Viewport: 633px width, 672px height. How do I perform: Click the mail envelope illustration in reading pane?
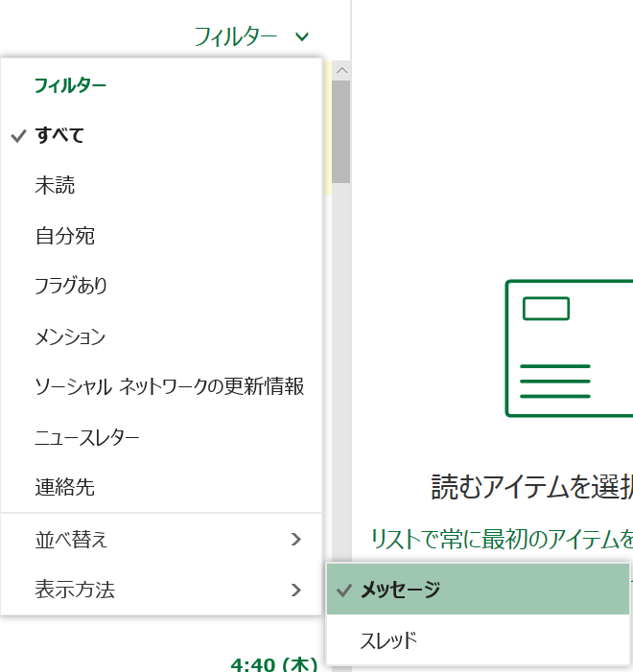569,348
